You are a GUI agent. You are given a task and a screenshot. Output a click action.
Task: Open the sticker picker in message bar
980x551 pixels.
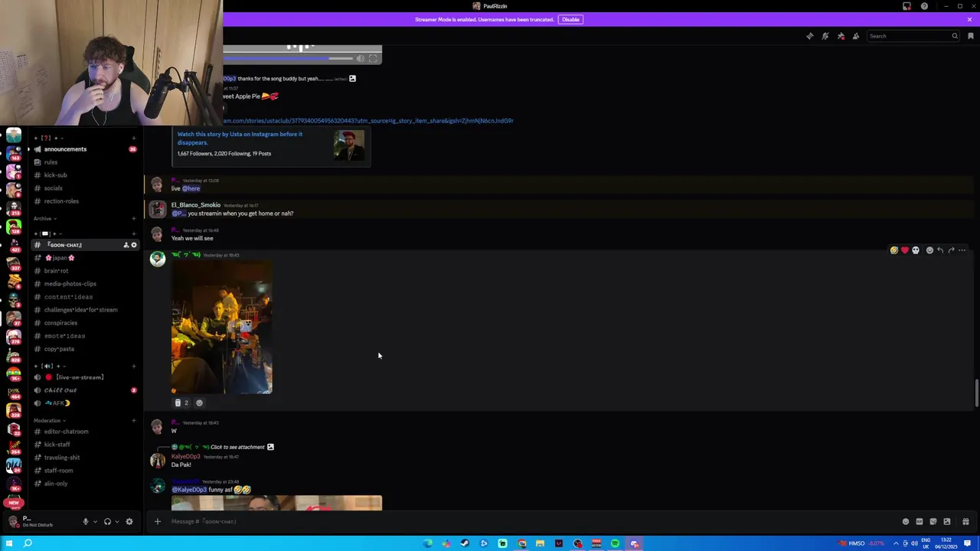tap(933, 521)
